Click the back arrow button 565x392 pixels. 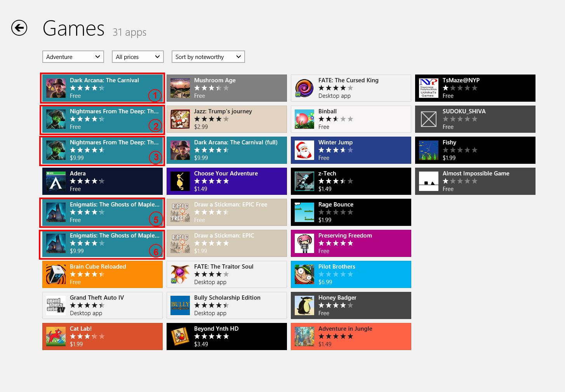(19, 28)
